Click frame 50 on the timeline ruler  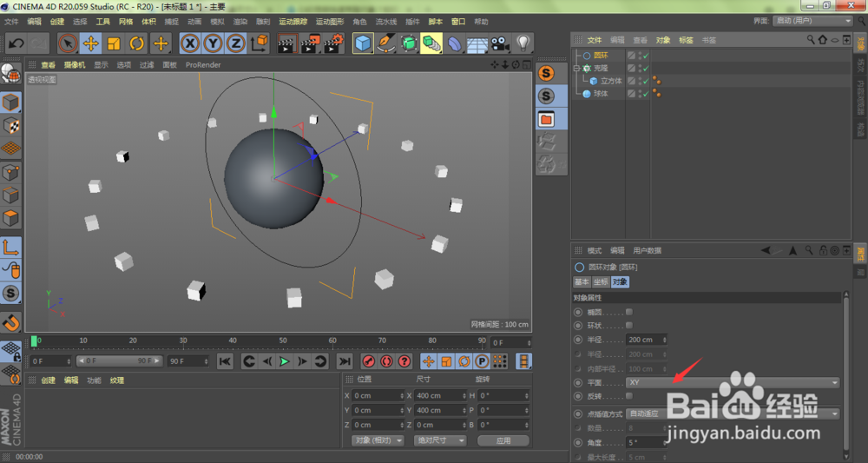283,341
